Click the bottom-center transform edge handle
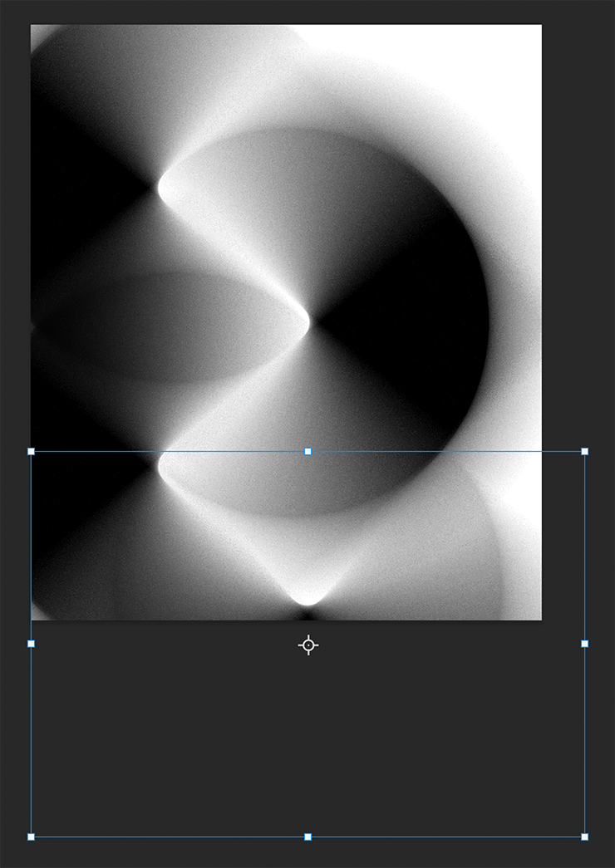Viewport: 615px width, 868px height. (308, 836)
